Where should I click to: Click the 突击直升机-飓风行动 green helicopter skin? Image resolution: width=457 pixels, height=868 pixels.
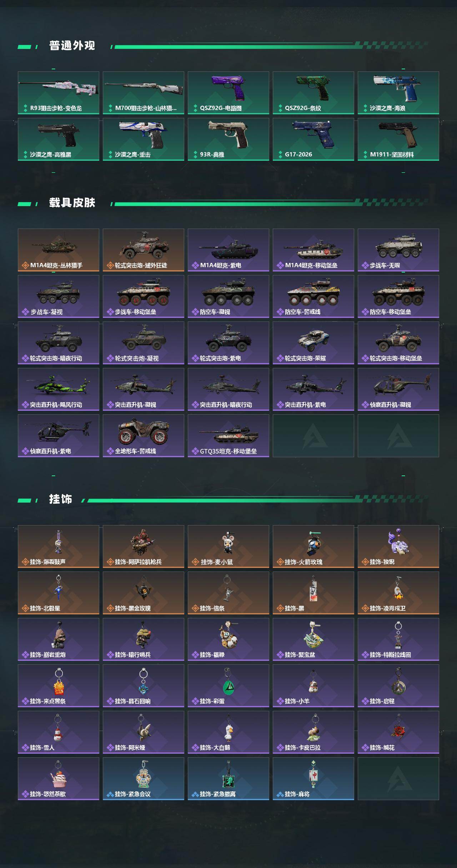tap(59, 389)
